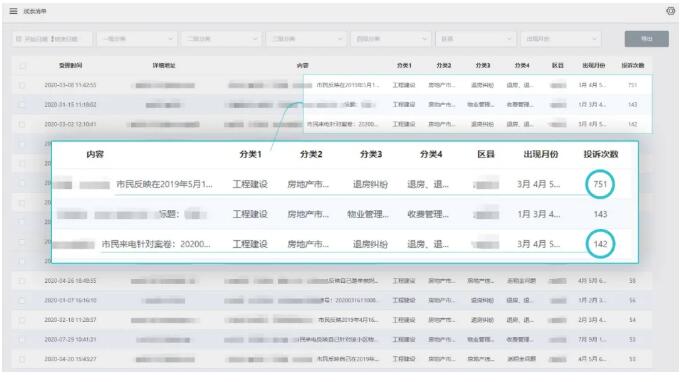Open the hamburger menu at top left
Image resolution: width=683 pixels, height=382 pixels.
(14, 11)
